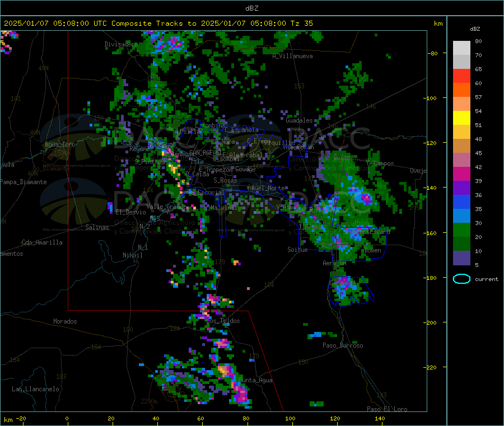
Task: Select the 'S_Pintada' label
Action: tap(150, 161)
